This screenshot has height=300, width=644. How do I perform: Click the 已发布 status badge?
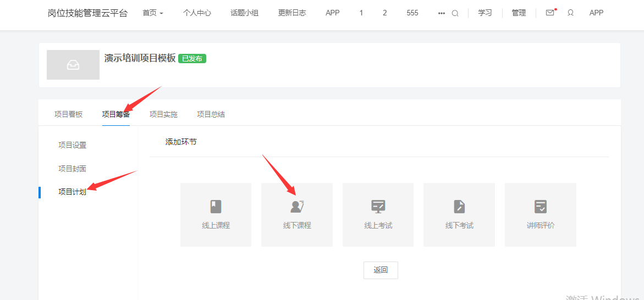pyautogui.click(x=192, y=59)
